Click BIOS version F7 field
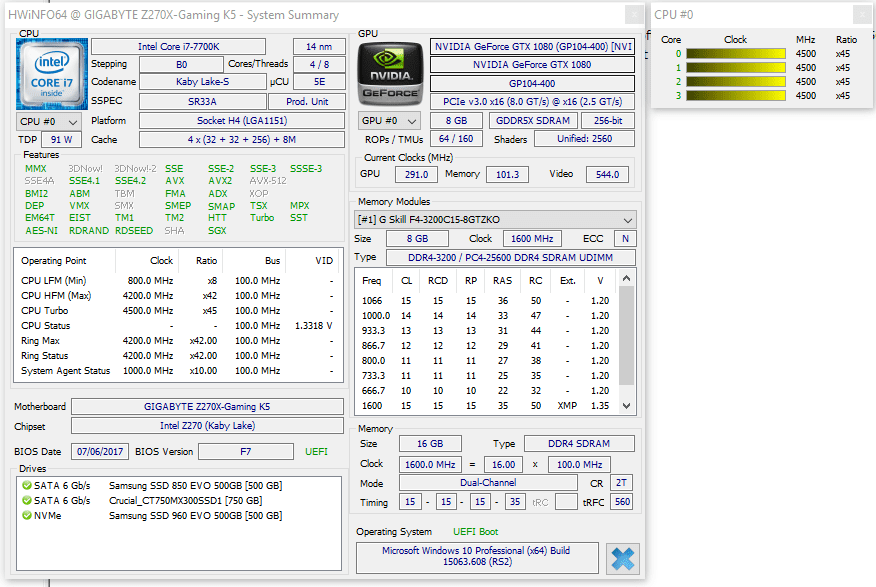The image size is (876, 587). [x=246, y=451]
